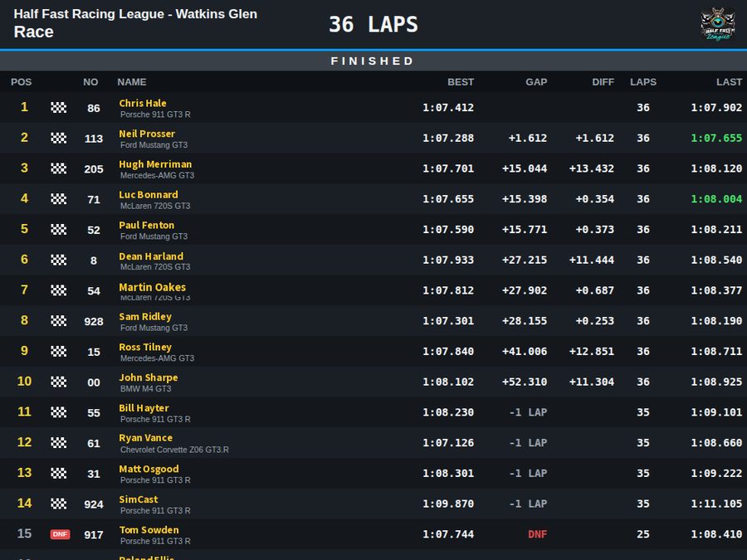Click best lap 1:07.126 of Ryan Vance
747x560 pixels.
[448, 443]
